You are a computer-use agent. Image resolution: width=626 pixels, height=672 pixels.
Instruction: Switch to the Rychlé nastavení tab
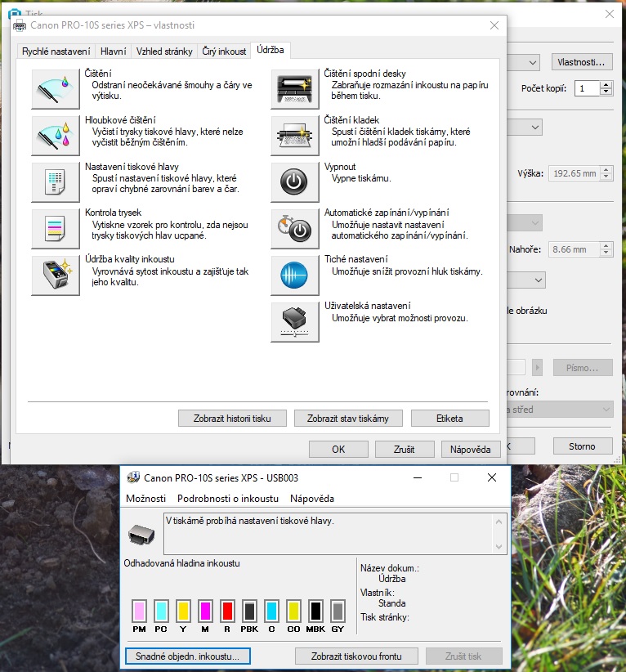[x=56, y=52]
